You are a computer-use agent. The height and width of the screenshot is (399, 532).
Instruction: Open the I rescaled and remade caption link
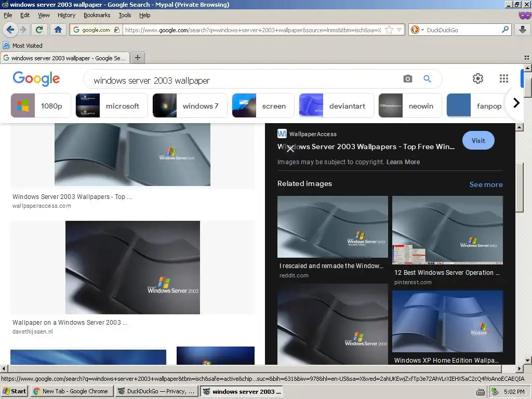coord(331,266)
